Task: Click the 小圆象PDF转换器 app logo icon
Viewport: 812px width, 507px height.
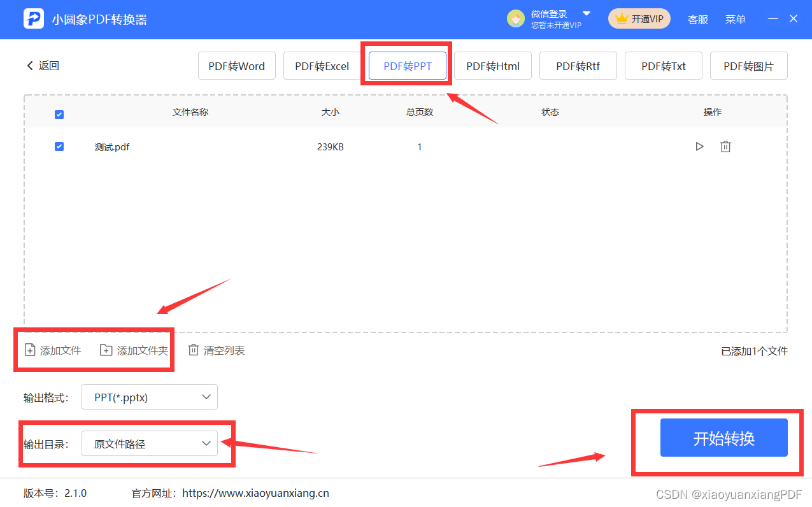Action: [x=33, y=19]
